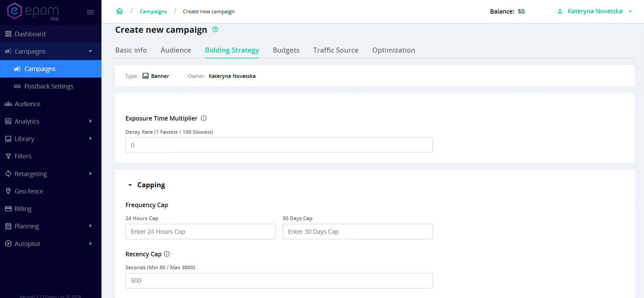Click Kateryna Novatska account name
Viewport: 644px width, 298px height.
(595, 11)
